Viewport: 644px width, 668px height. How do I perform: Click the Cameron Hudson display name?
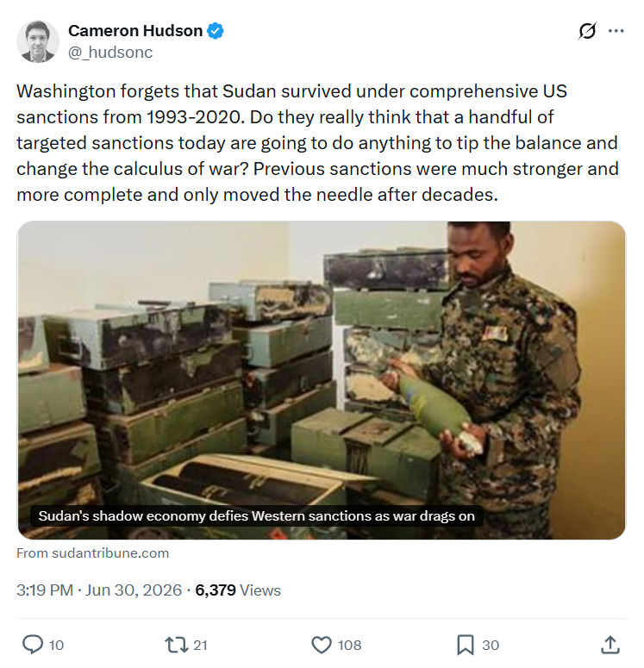pos(135,31)
